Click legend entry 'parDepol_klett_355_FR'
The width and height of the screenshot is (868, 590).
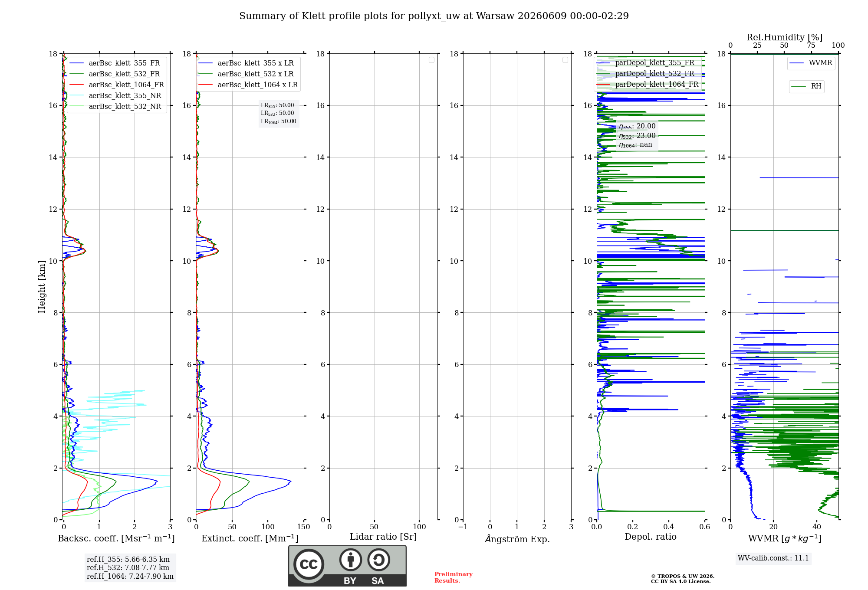coord(654,63)
